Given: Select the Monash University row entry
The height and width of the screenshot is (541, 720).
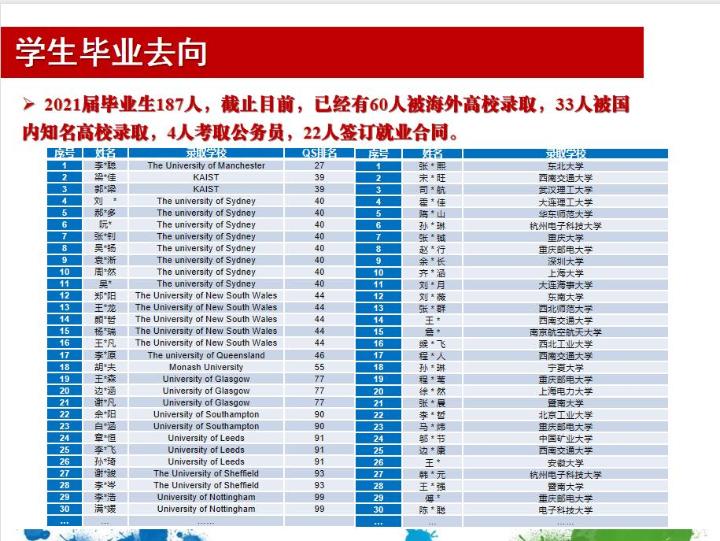Looking at the screenshot, I should coord(206,367).
